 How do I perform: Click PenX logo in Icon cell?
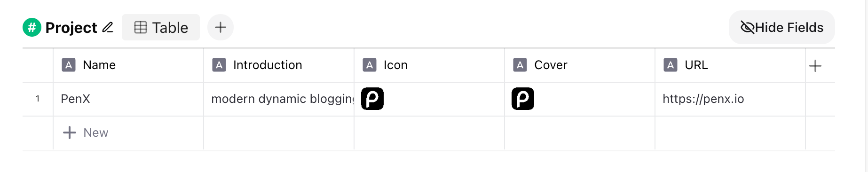click(x=372, y=99)
